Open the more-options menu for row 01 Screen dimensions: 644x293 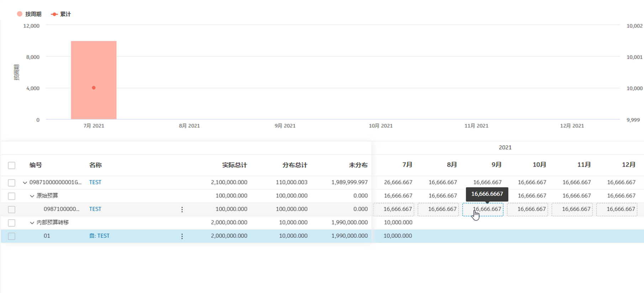click(x=182, y=236)
